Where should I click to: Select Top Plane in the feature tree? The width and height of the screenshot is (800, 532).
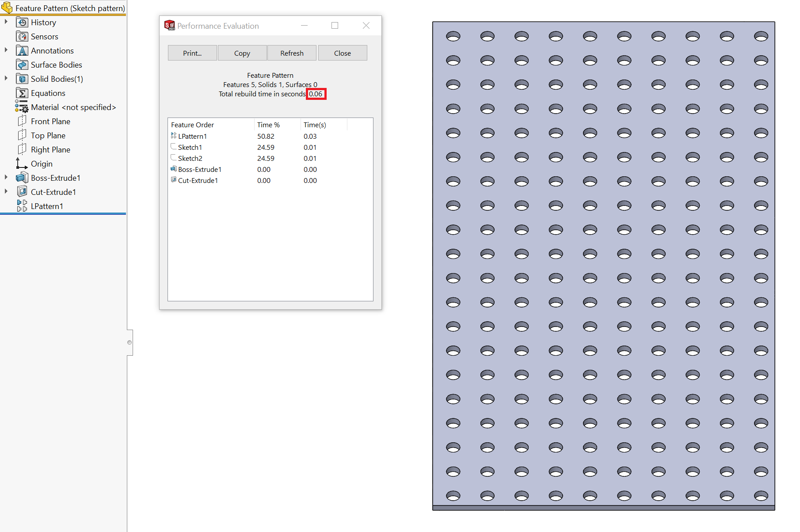(48, 136)
